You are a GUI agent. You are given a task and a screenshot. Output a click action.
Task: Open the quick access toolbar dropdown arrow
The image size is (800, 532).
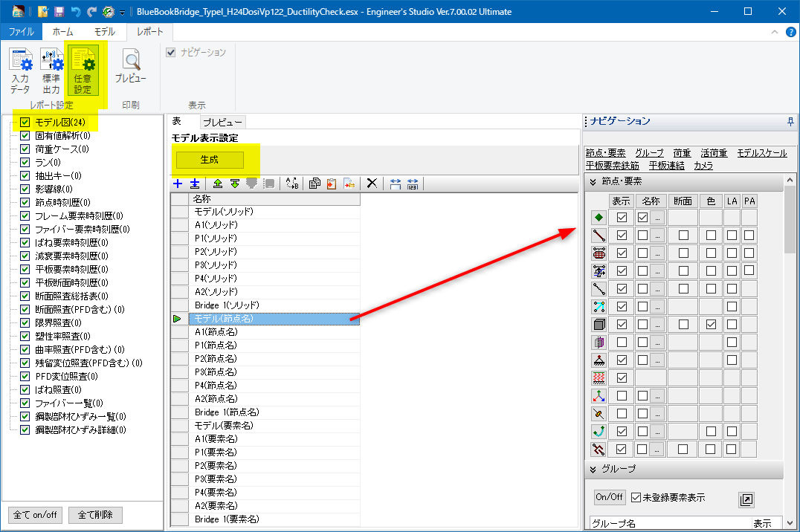click(x=123, y=12)
